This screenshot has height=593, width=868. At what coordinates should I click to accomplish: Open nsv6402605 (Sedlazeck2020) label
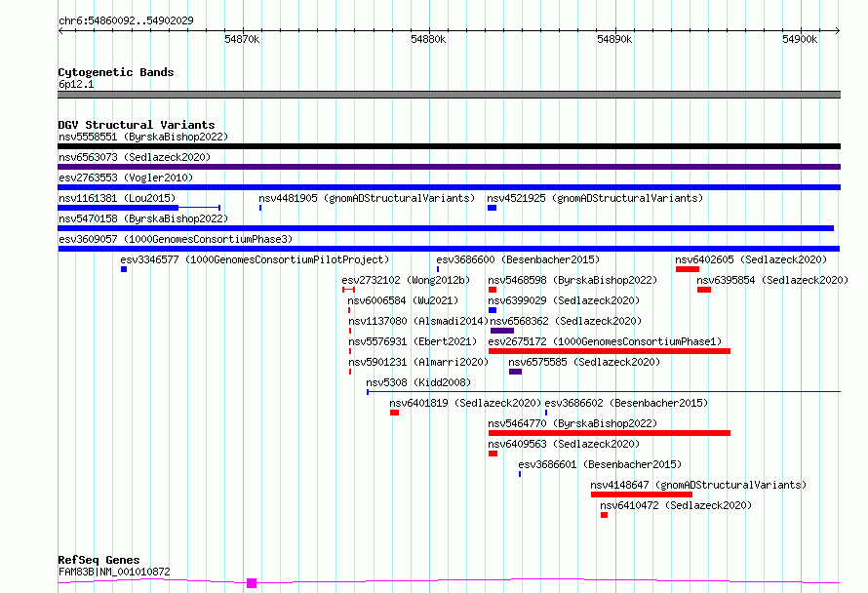point(751,259)
